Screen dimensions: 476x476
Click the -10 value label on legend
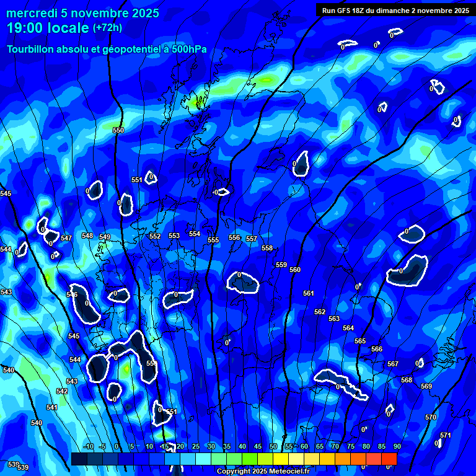88,446
